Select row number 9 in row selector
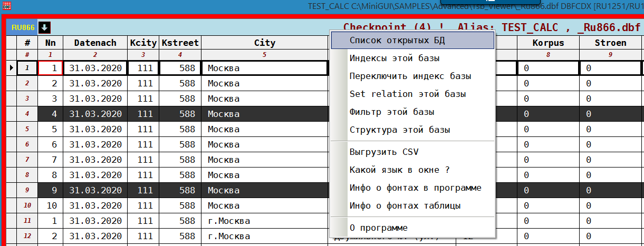644x246 pixels. tap(27, 190)
